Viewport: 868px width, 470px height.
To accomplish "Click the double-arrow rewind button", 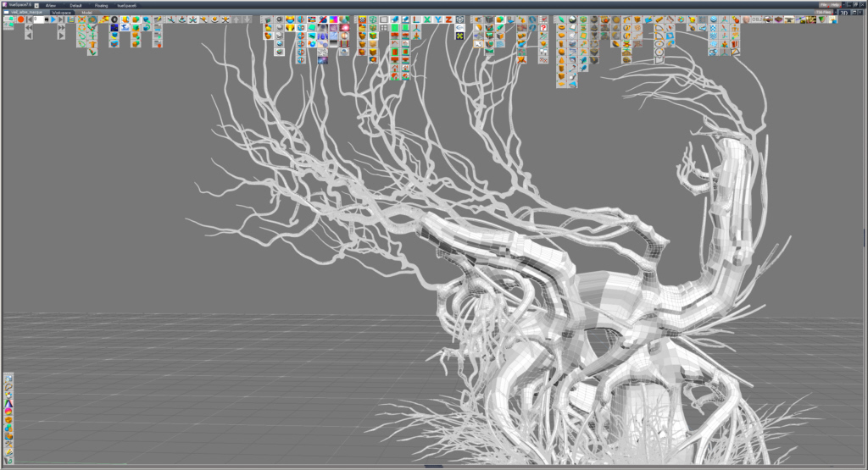I will pyautogui.click(x=29, y=28).
